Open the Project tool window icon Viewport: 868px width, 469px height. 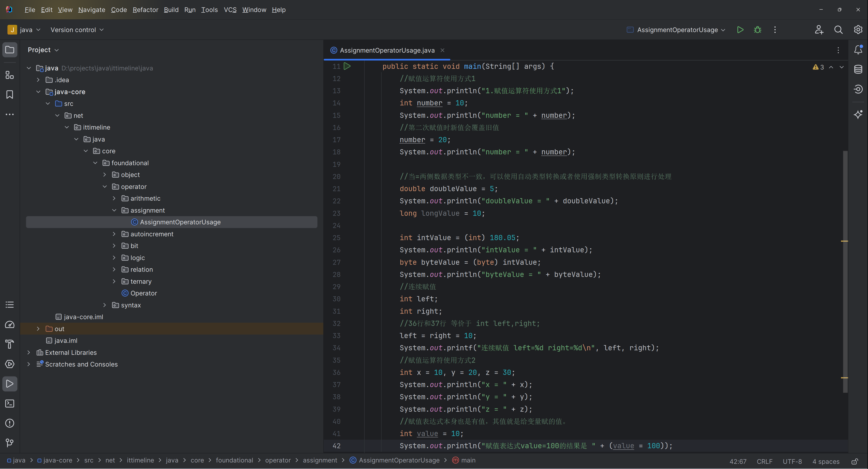[x=10, y=50]
